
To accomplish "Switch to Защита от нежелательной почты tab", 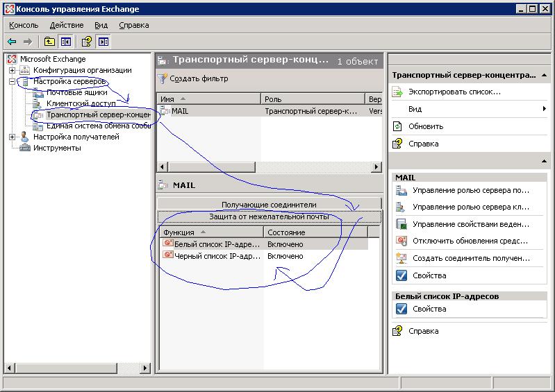I will [x=270, y=216].
